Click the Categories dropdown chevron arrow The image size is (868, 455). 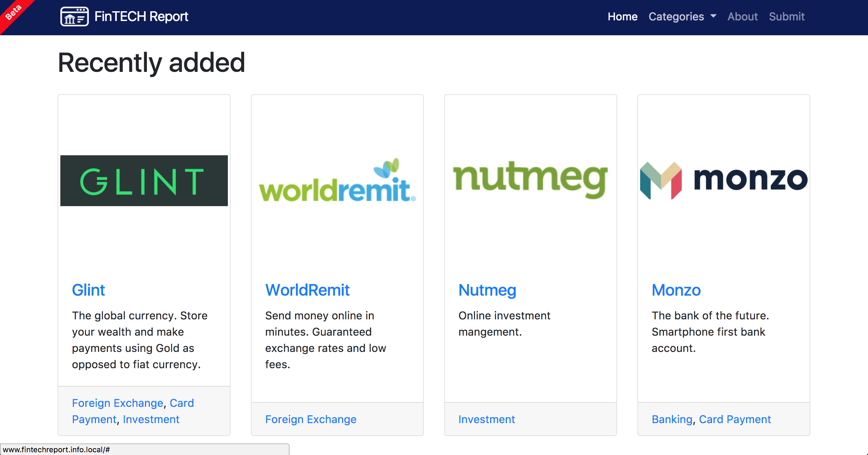(713, 17)
